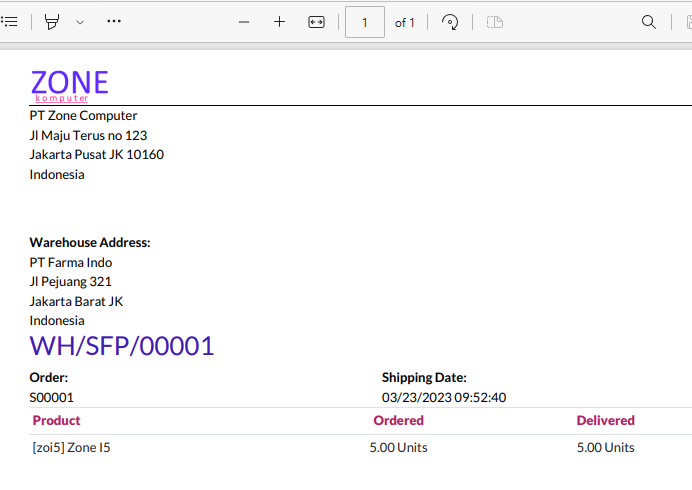Viewport: 692px width, 490px height.
Task: Zoom in with the plus icon
Action: coord(279,22)
